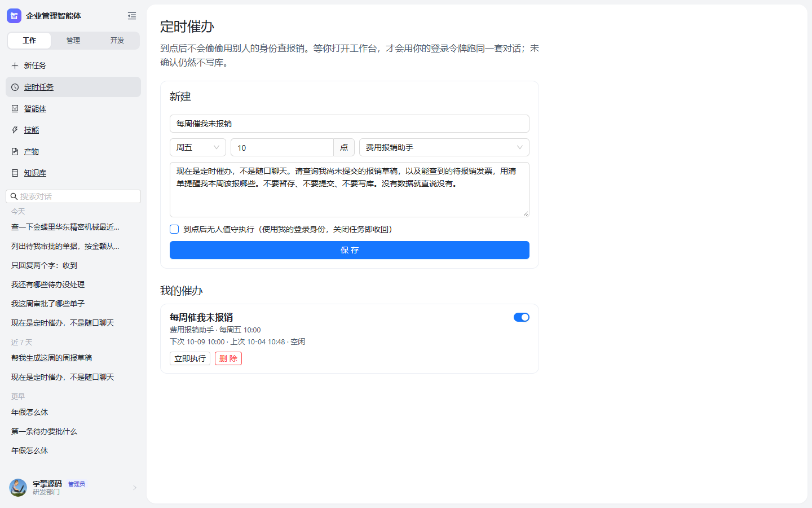This screenshot has height=508, width=812.
Task: Switch to the 工作 tab
Action: click(29, 41)
